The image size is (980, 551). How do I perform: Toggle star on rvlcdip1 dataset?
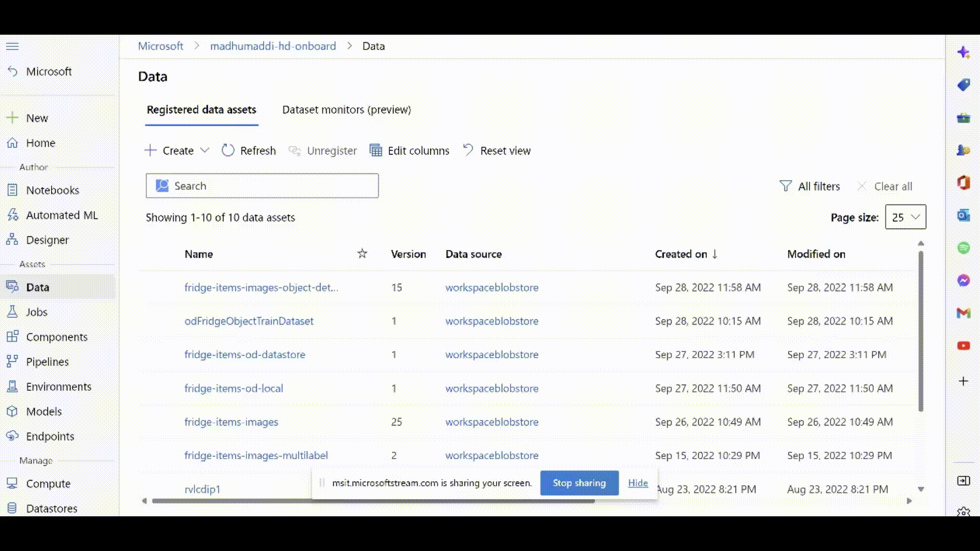coord(362,489)
